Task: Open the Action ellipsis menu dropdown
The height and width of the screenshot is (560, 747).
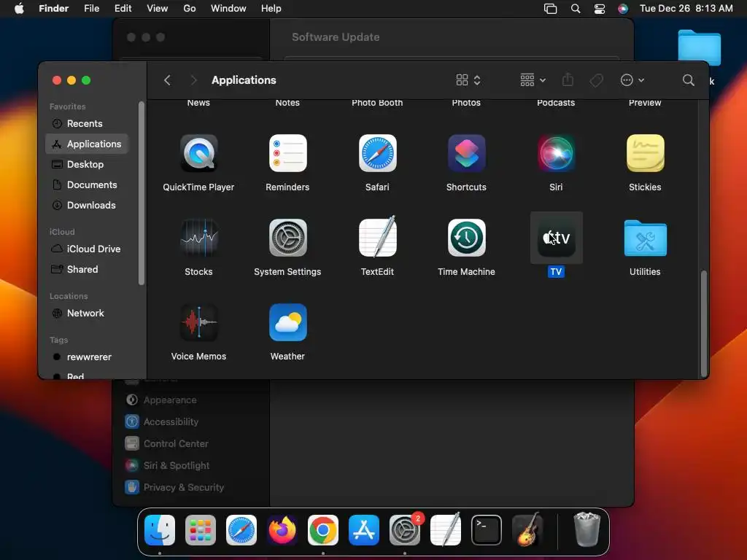Action: point(632,80)
